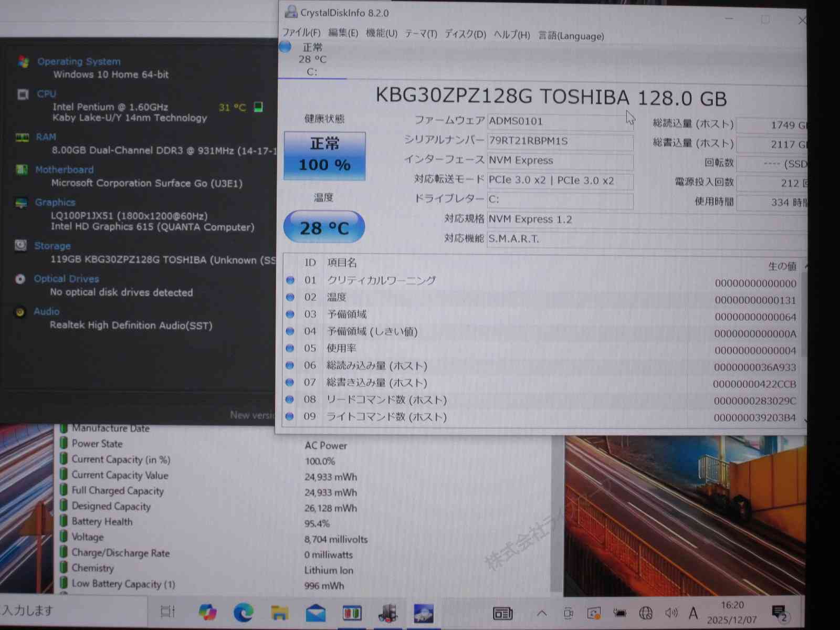This screenshot has width=840, height=630.
Task: Toggle the Japanese IME mode indicator 'A'
Action: tap(694, 613)
